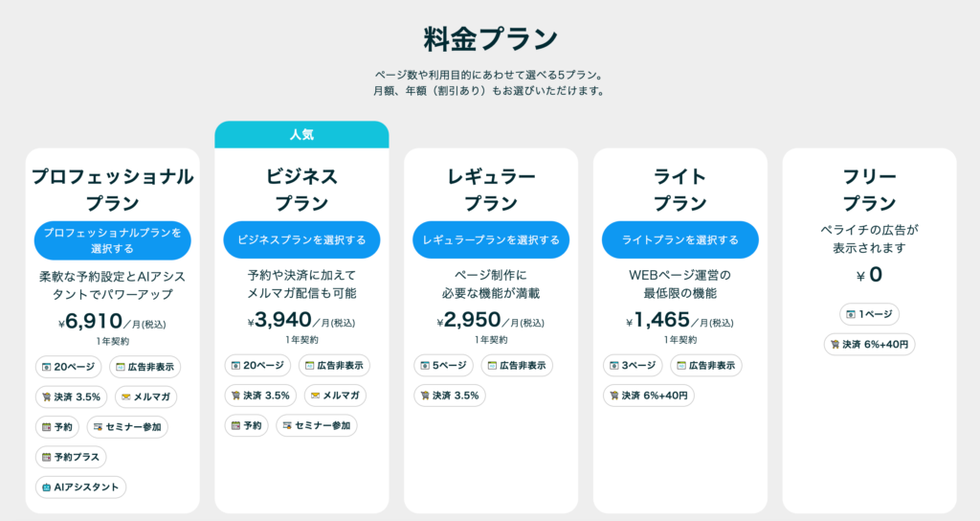Click the 5ページ tag in Regular plan
Image resolution: width=980 pixels, height=521 pixels.
tap(443, 366)
